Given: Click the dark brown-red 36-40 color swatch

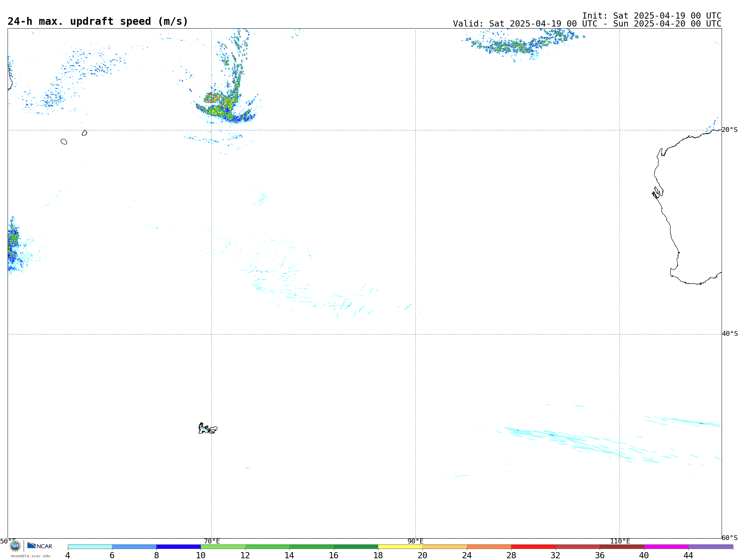Looking at the screenshot, I should click(622, 547).
